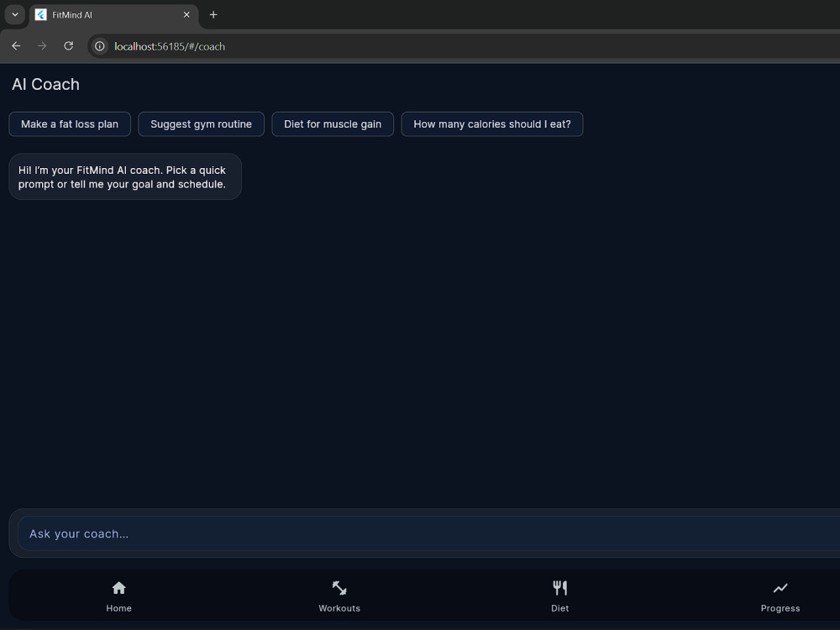Click the localhost address bar URL
Viewport: 840px width, 630px height.
click(x=170, y=46)
